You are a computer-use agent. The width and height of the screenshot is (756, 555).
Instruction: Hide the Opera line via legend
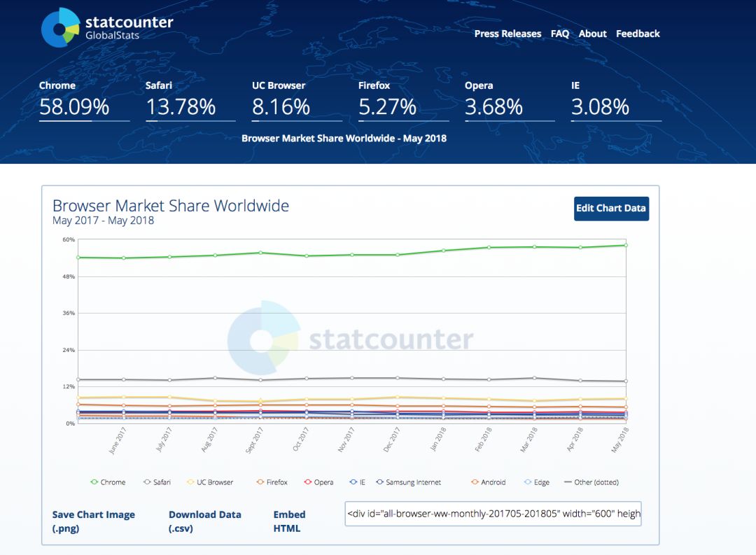tap(318, 482)
